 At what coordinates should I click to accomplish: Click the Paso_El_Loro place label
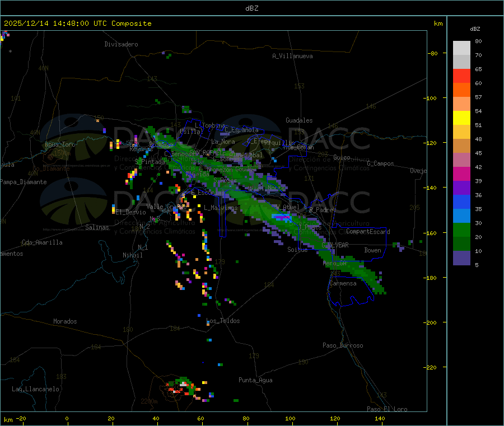pos(388,409)
